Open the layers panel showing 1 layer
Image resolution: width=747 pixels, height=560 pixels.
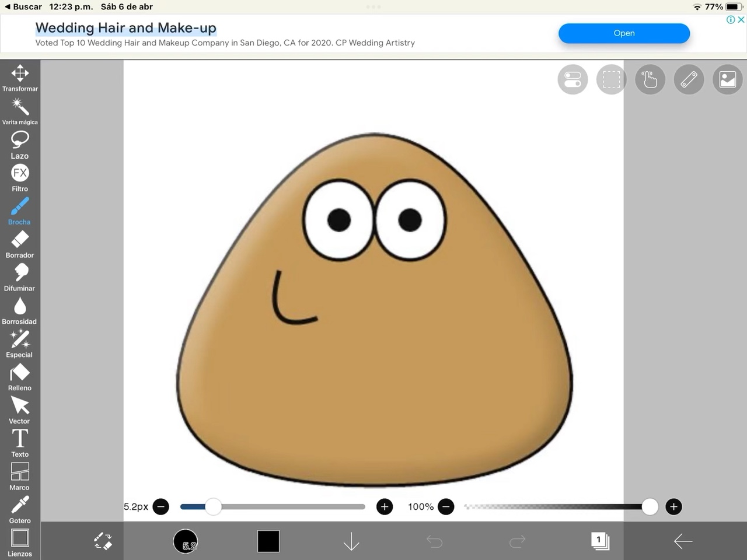click(599, 541)
